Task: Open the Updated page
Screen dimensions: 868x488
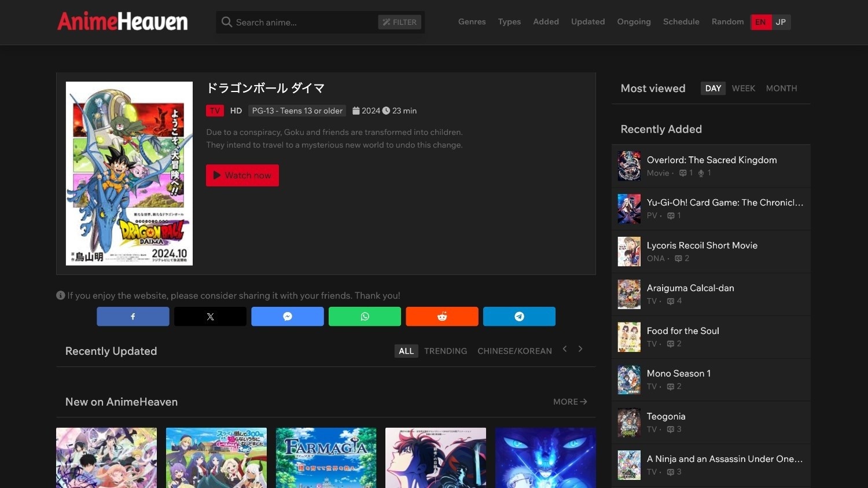Action: coord(588,22)
